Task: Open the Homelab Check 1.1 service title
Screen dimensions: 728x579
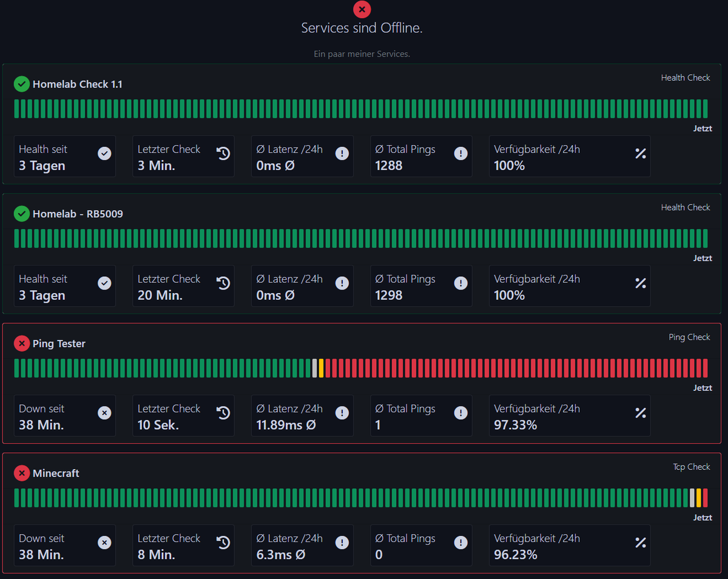Action: coord(78,84)
